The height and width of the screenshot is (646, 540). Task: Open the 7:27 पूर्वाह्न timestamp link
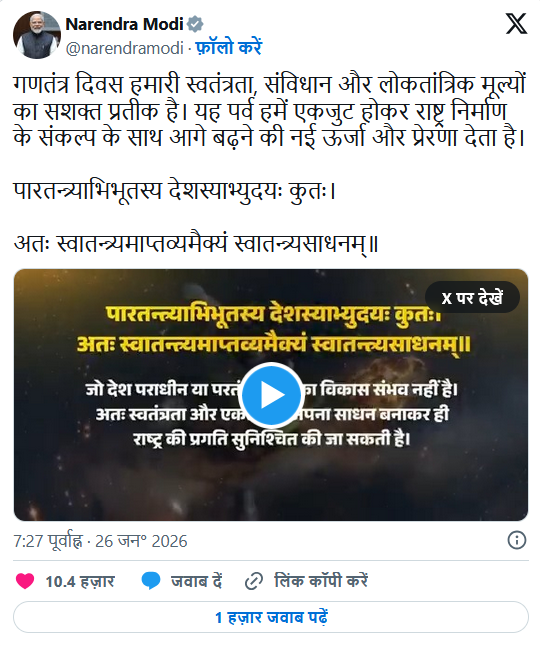[100, 541]
